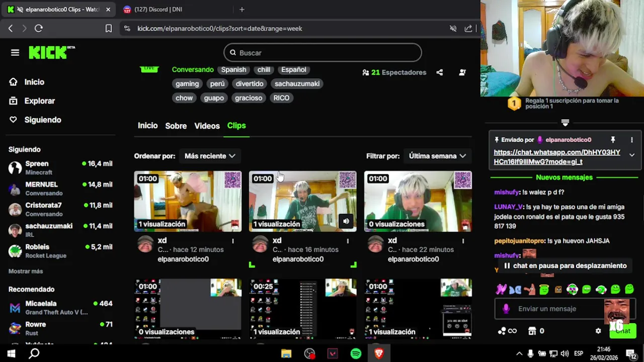
Task: Click the Spanish tag
Action: pyautogui.click(x=233, y=70)
